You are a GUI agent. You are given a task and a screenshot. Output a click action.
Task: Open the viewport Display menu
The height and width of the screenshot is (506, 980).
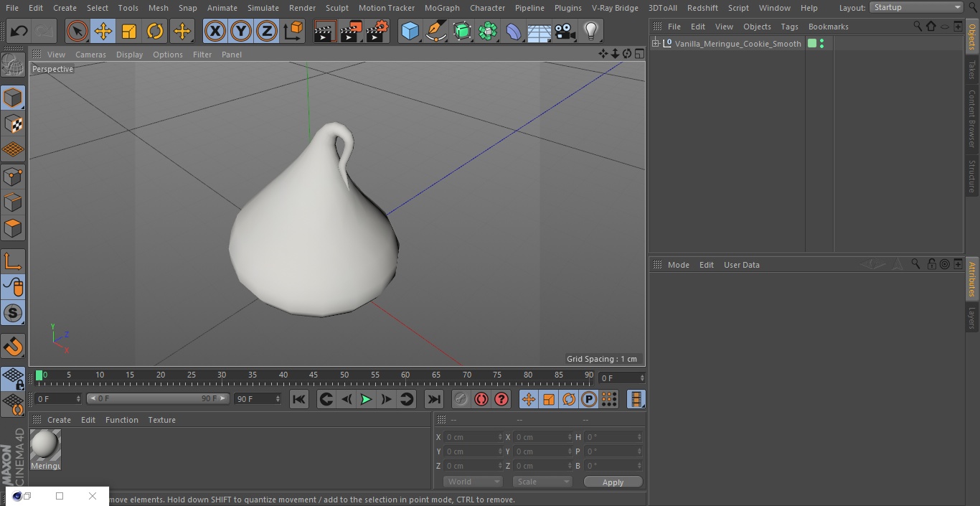coord(129,55)
